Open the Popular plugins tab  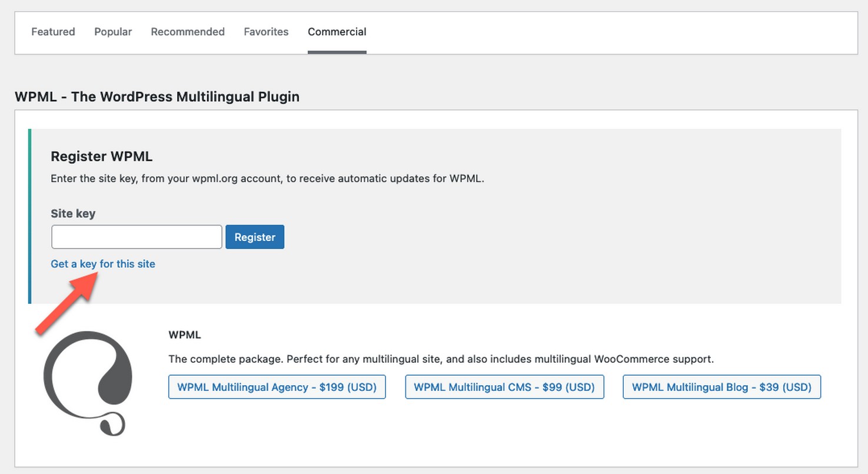tap(113, 32)
